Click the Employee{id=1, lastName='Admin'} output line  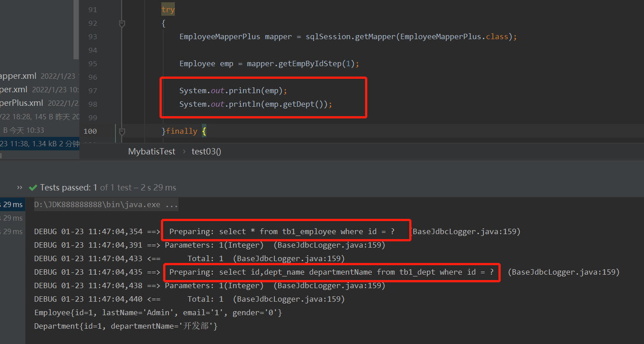(158, 312)
